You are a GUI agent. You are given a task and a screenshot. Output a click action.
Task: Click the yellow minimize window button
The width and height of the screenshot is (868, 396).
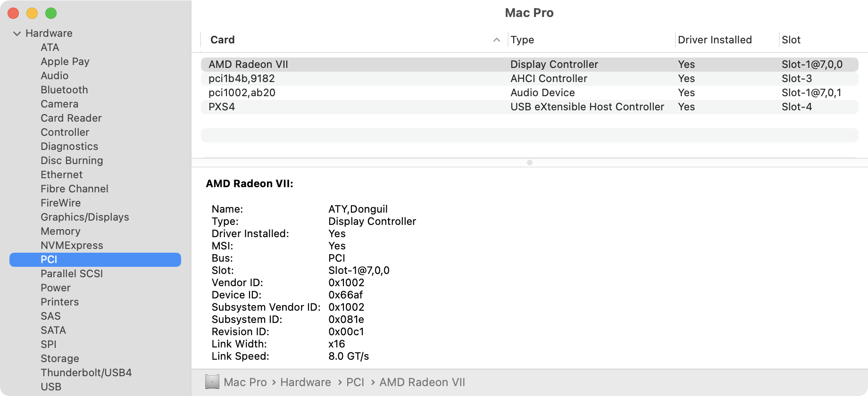[32, 13]
